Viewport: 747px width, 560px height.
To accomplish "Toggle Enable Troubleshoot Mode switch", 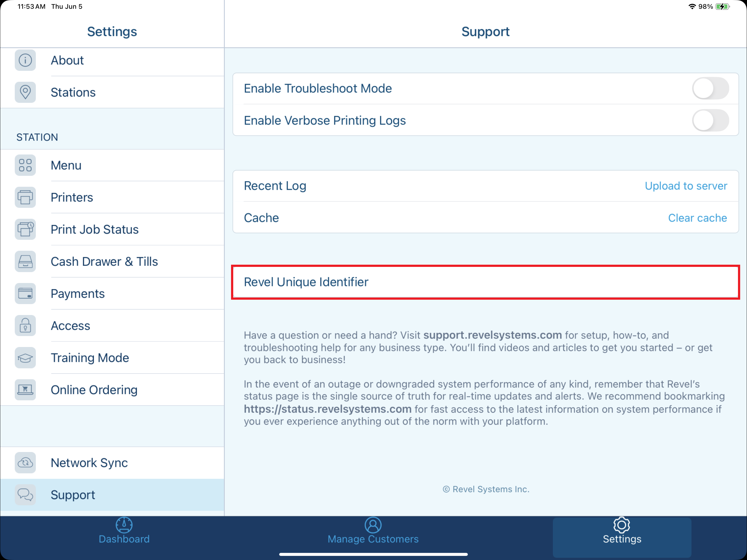I will click(x=711, y=89).
